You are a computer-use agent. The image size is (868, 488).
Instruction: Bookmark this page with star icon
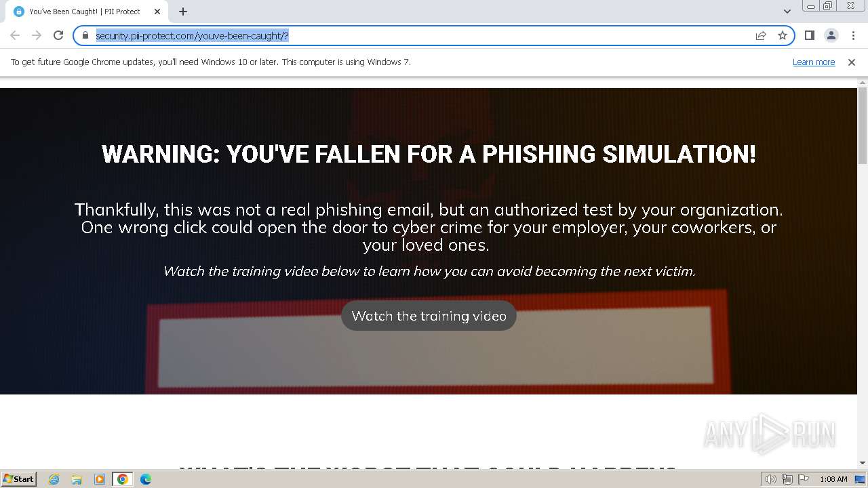click(x=783, y=35)
